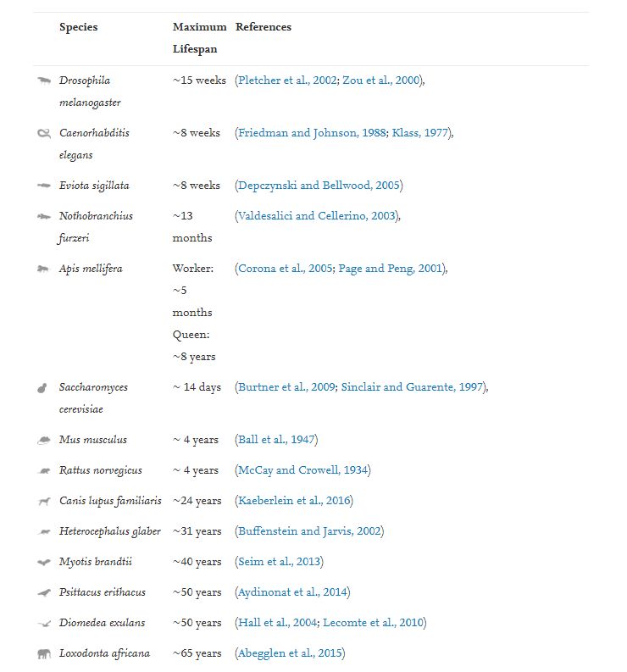627x672 pixels.
Task: Click the fish icon beside Nothobranchius furzeri
Action: (x=43, y=216)
